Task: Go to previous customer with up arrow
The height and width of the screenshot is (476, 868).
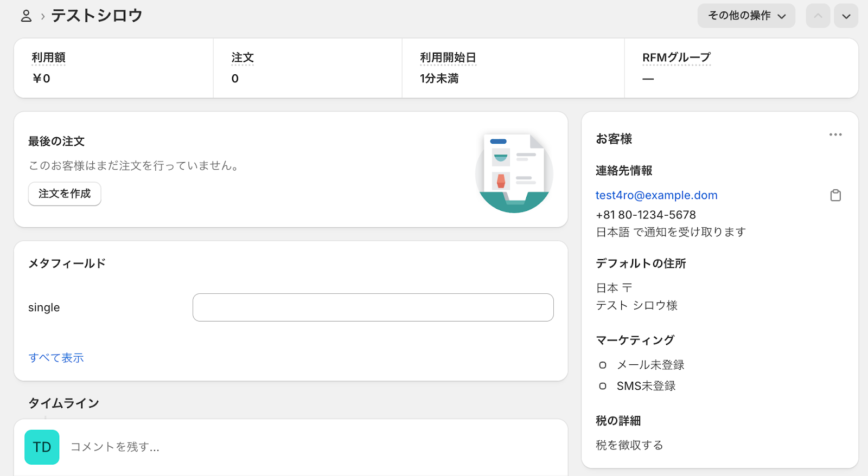Action: tap(818, 16)
